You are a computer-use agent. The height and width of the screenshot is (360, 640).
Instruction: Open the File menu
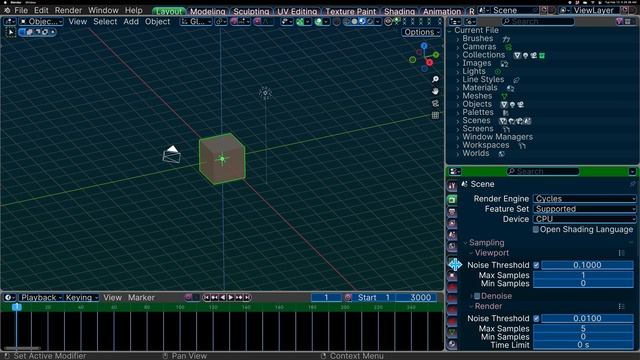coord(21,10)
